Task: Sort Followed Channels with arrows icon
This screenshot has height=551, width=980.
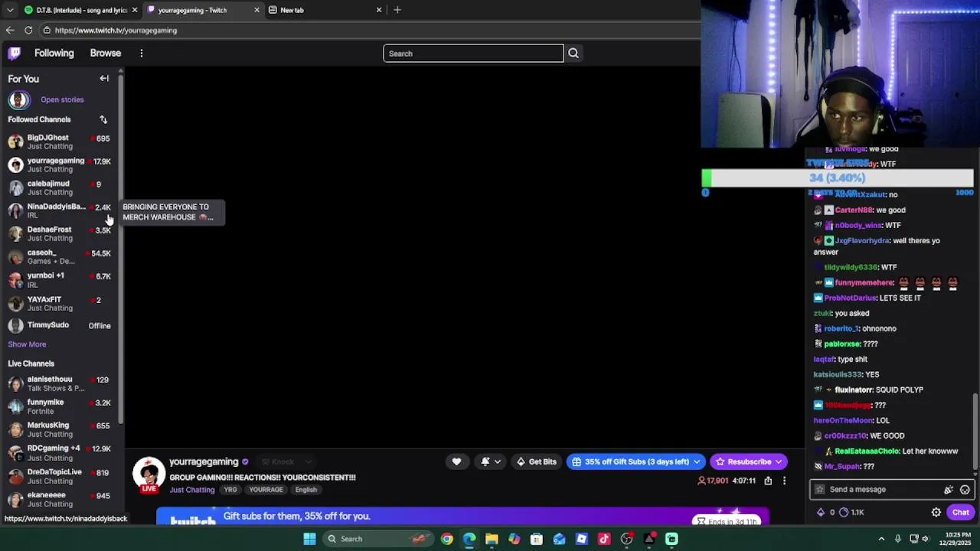Action: pyautogui.click(x=103, y=119)
